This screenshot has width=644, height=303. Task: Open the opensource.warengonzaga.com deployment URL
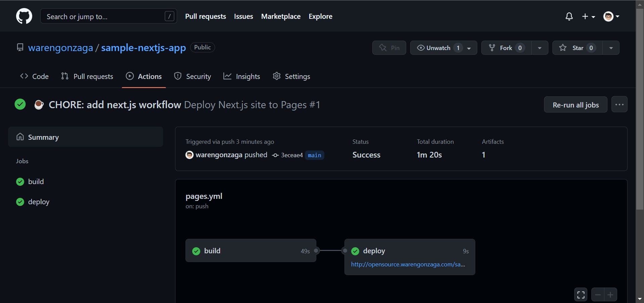408,264
